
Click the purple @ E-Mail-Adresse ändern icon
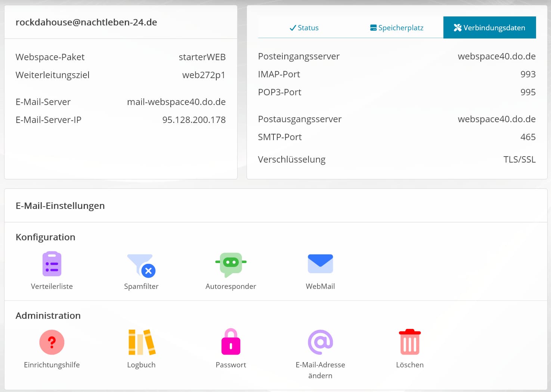tap(320, 342)
